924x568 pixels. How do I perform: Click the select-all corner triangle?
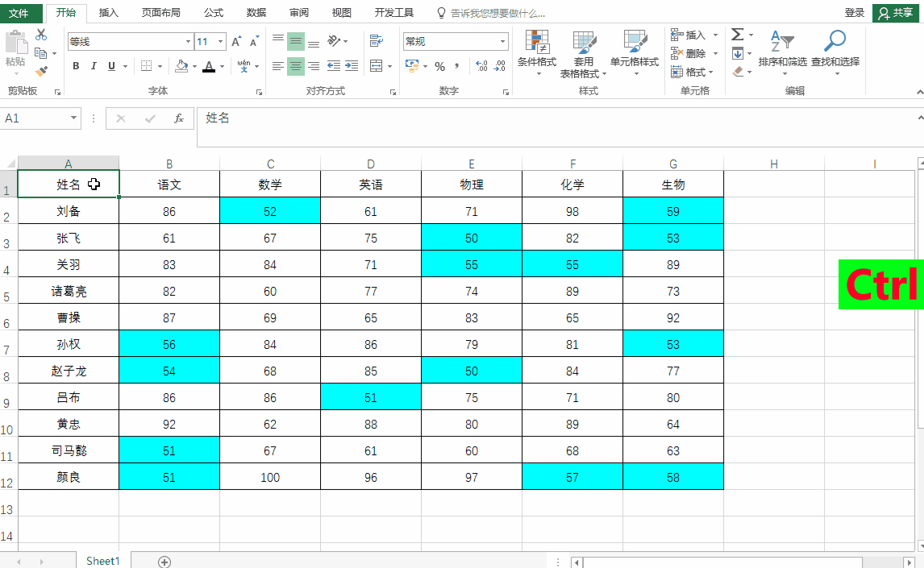(x=10, y=163)
